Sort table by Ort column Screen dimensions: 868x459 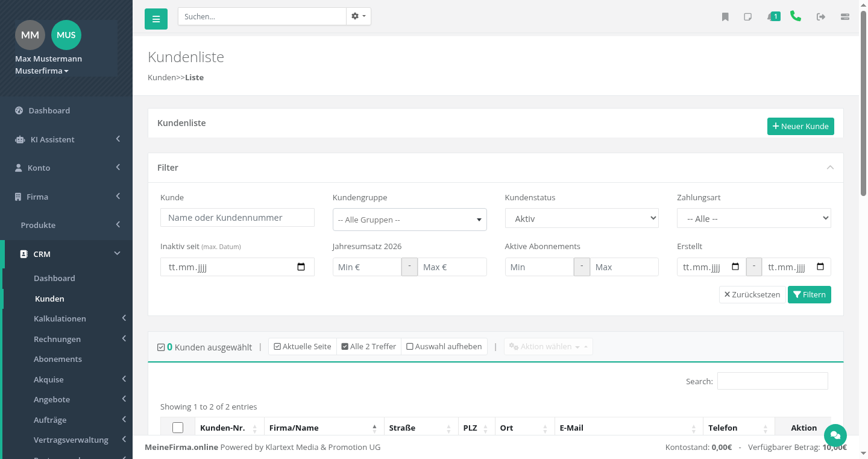pos(525,428)
